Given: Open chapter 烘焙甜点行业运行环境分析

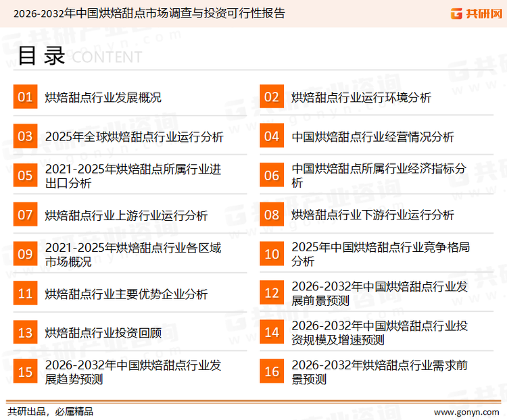Looking at the screenshot, I should [x=361, y=98].
